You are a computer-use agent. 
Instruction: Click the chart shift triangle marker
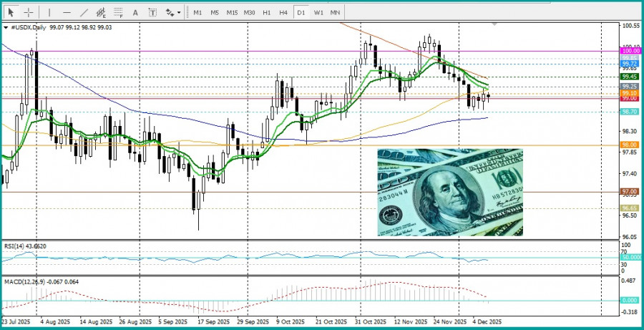pos(495,24)
